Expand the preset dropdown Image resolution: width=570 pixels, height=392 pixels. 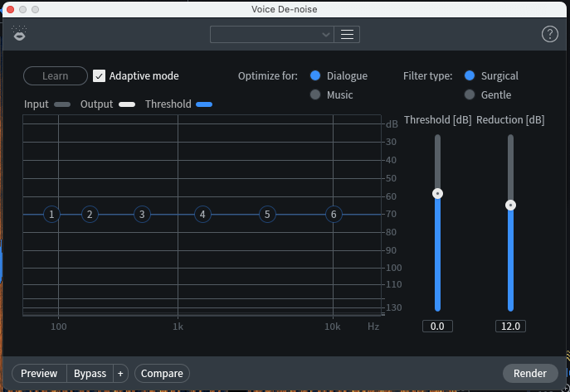(271, 34)
